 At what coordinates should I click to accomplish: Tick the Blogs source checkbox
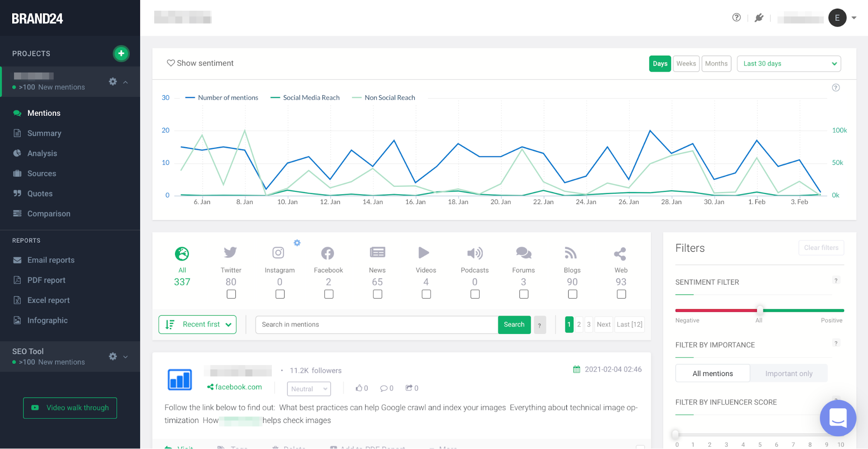pyautogui.click(x=572, y=294)
